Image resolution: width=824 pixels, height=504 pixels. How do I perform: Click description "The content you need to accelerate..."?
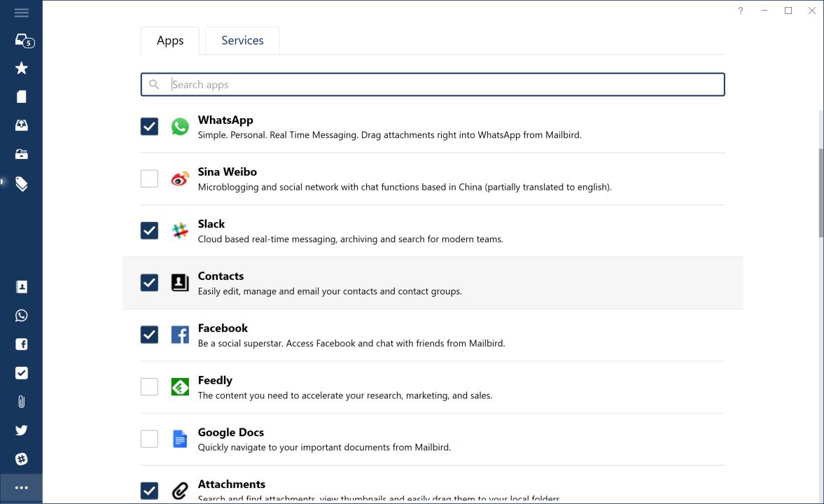(344, 395)
